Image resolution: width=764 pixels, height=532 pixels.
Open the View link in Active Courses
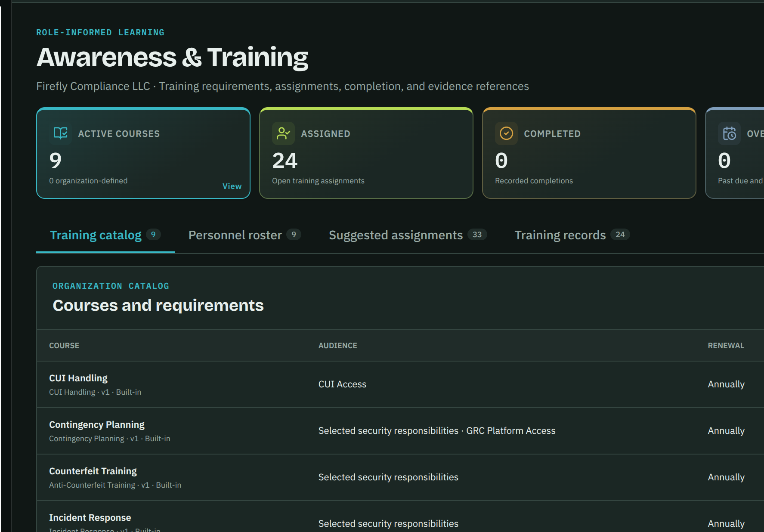232,186
